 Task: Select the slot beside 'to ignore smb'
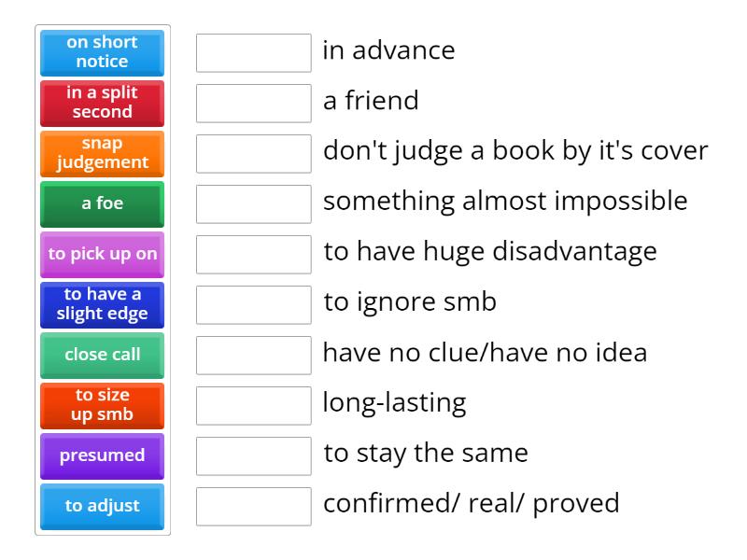coord(253,305)
